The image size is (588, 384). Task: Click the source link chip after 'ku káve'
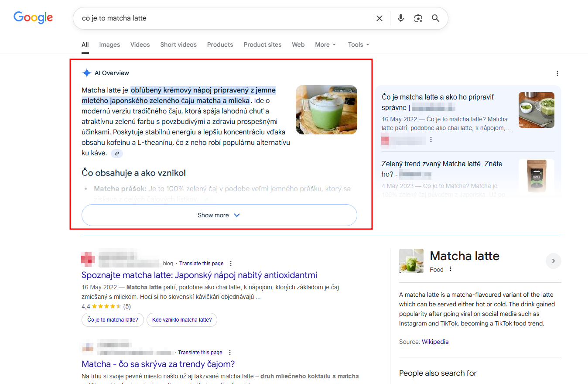click(x=116, y=154)
